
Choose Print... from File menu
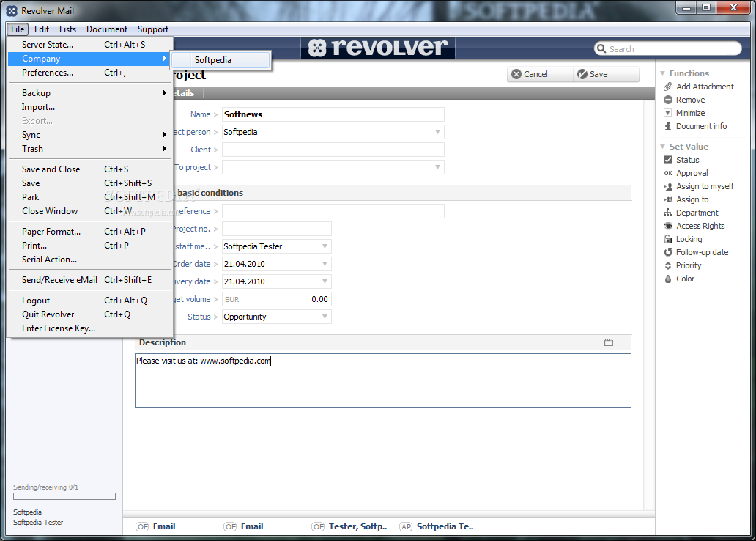point(89,245)
